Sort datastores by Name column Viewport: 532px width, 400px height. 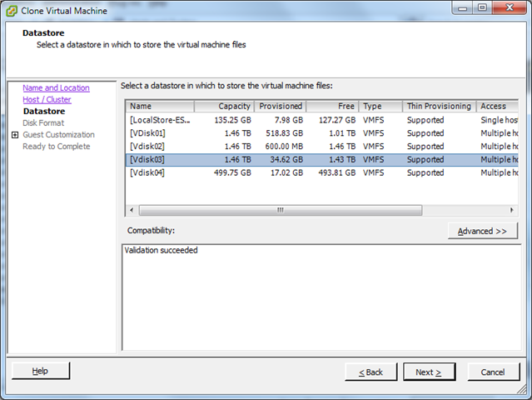[x=159, y=107]
